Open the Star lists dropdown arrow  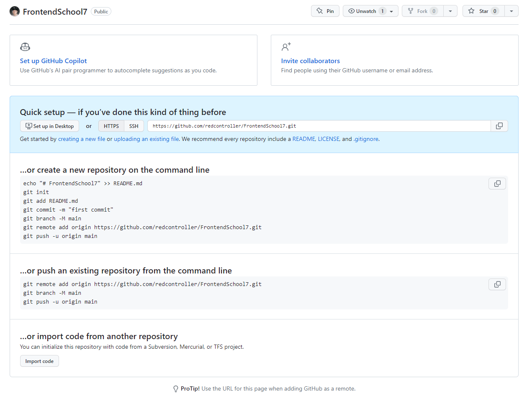[x=511, y=11]
